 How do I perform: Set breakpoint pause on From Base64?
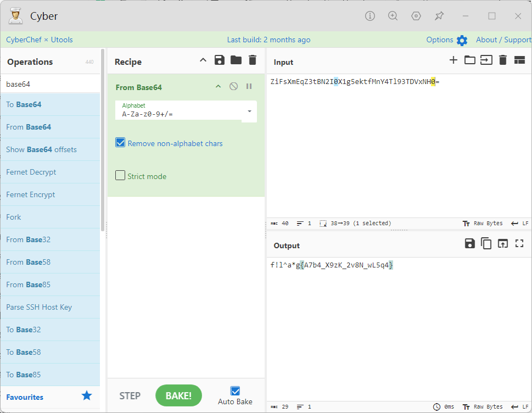click(x=249, y=86)
